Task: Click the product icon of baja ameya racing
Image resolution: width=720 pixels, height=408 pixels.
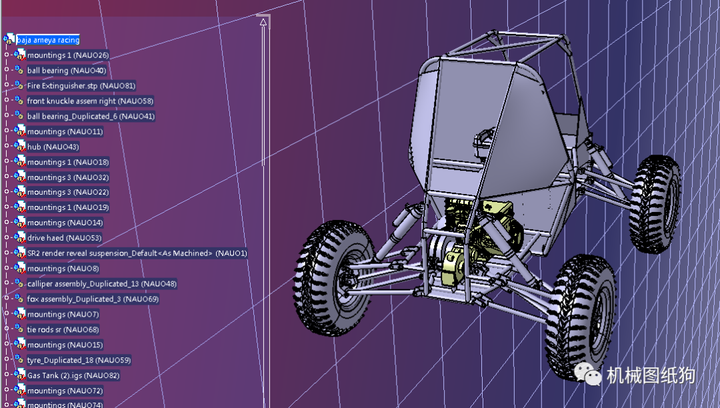Action: 9,39
